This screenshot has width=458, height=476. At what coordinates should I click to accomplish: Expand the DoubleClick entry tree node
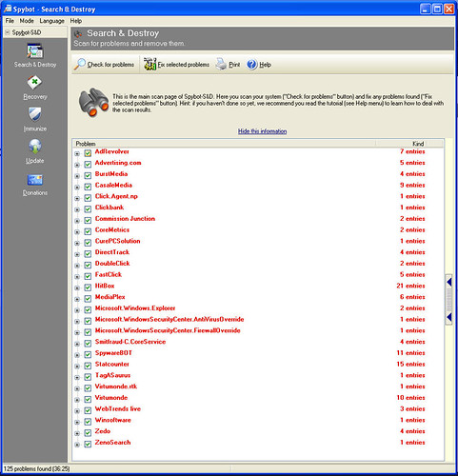(x=77, y=266)
